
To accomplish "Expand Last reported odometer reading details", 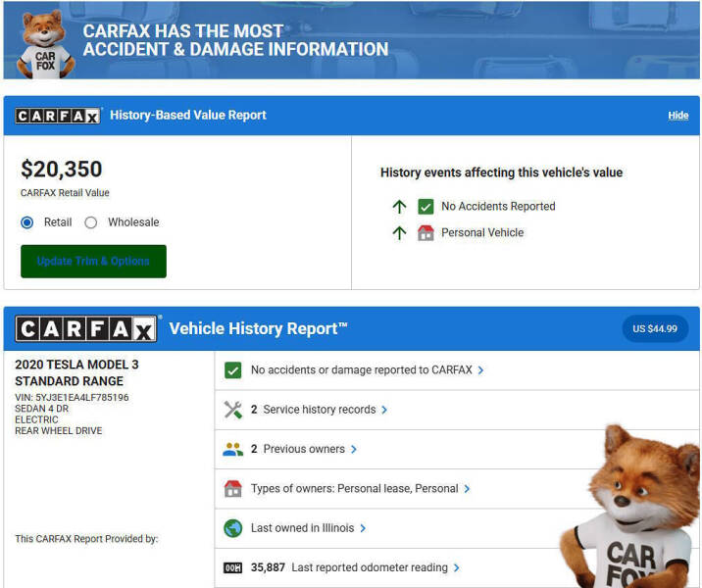I will pyautogui.click(x=456, y=567).
